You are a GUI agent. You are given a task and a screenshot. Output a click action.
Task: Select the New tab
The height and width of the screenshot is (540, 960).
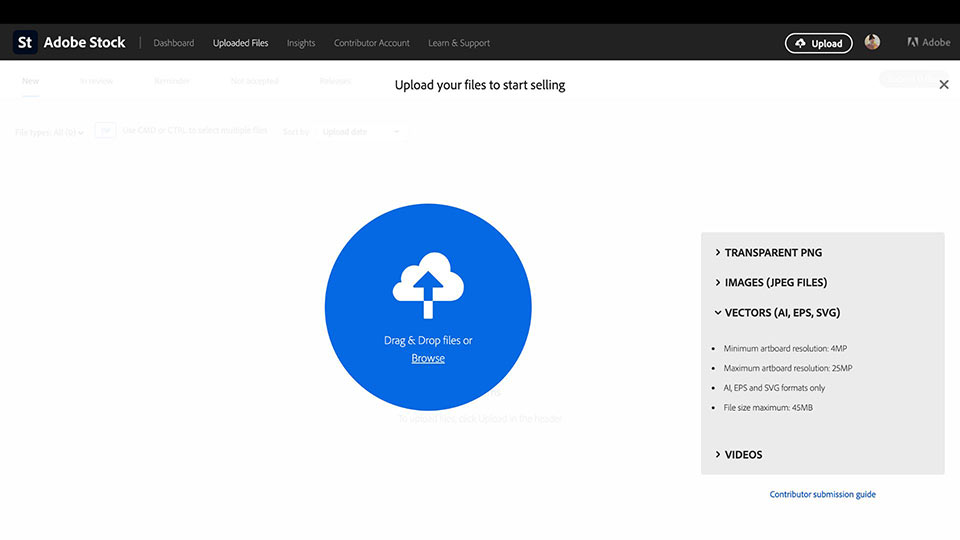[31, 81]
